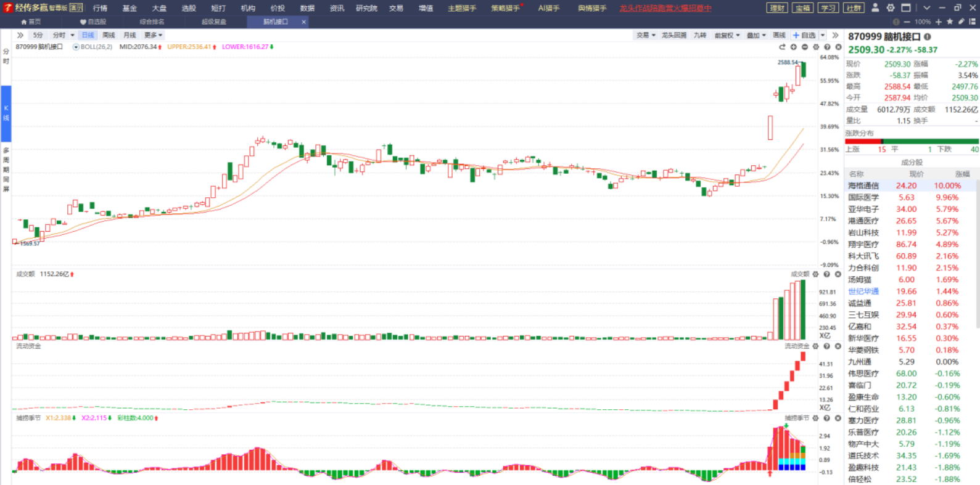Click help icon on the 流动资金 panel
The height and width of the screenshot is (485, 980).
point(827,346)
